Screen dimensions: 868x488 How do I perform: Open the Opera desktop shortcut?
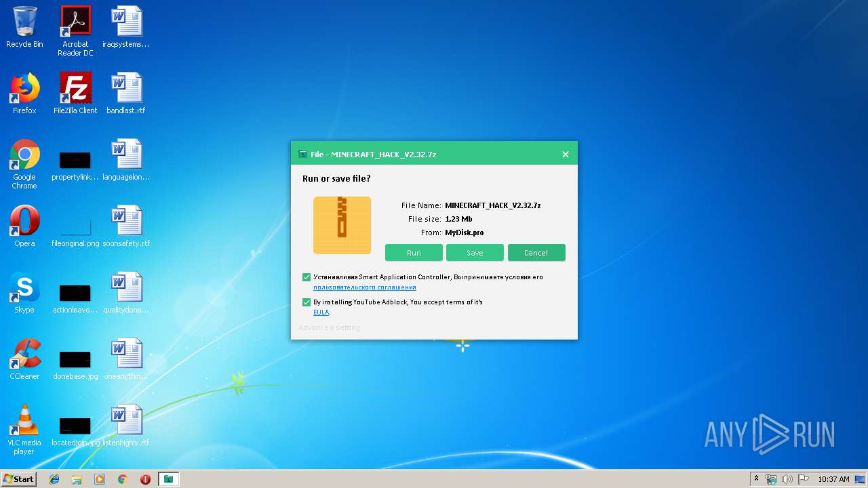[24, 226]
